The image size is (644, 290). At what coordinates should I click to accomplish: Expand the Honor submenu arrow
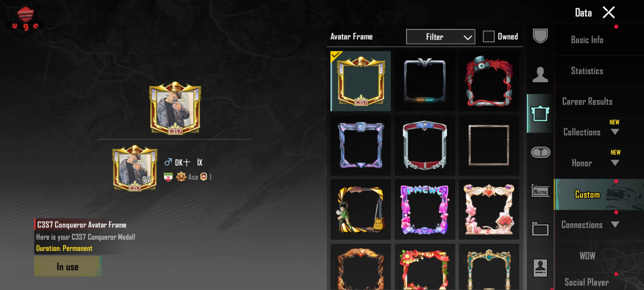pos(615,163)
